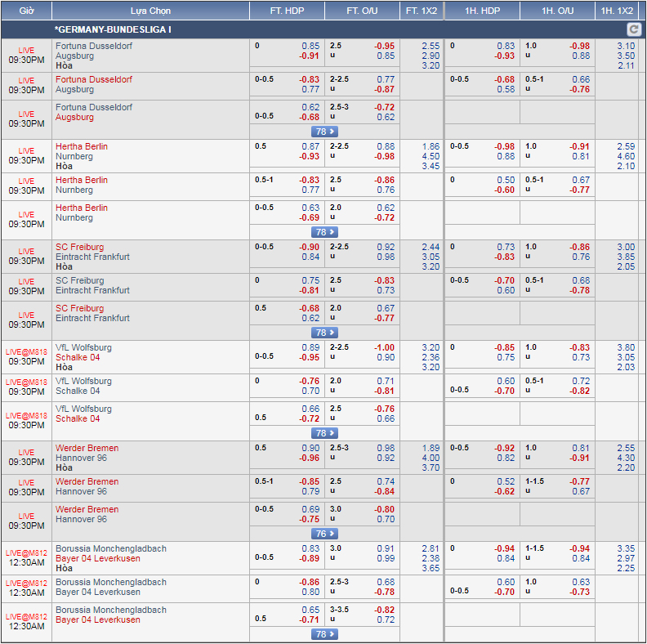This screenshot has width=647, height=644.
Task: Click the Lựa Chọn column header
Action: click(150, 11)
